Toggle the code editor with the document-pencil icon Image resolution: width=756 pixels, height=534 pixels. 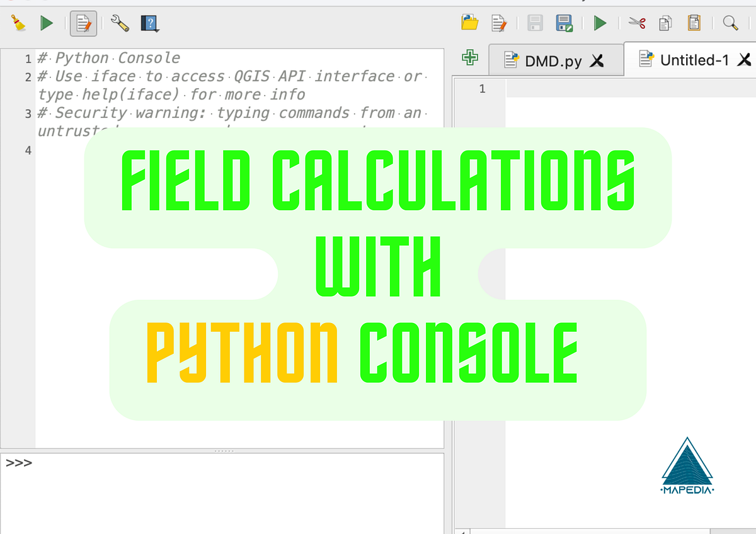[83, 23]
